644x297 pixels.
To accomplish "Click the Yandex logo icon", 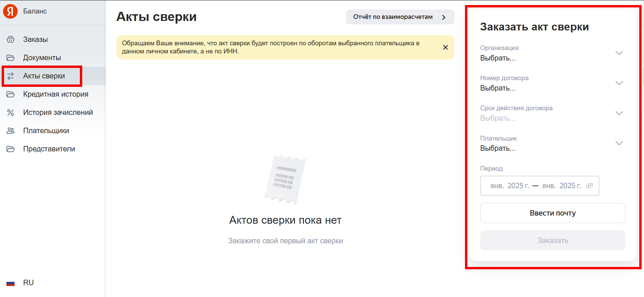I will click(x=10, y=11).
